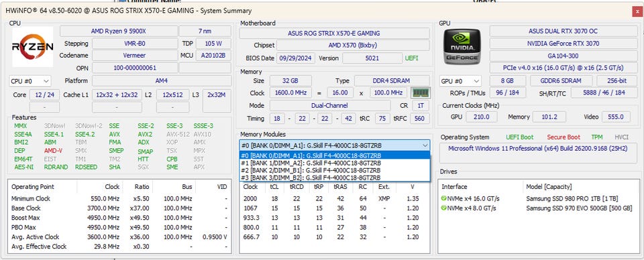Screen dimensions: 644x260
Task: Open the GPU #0 selector dropdown
Action: [460, 81]
